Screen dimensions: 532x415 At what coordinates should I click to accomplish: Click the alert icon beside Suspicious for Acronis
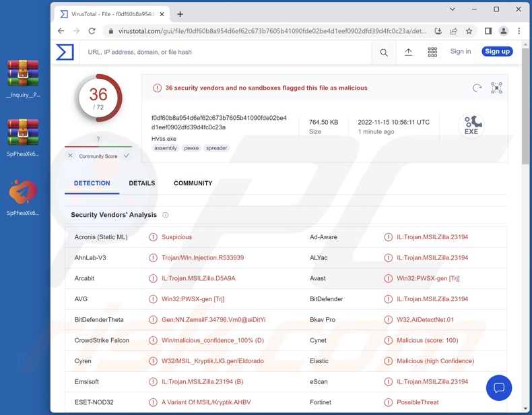point(153,237)
